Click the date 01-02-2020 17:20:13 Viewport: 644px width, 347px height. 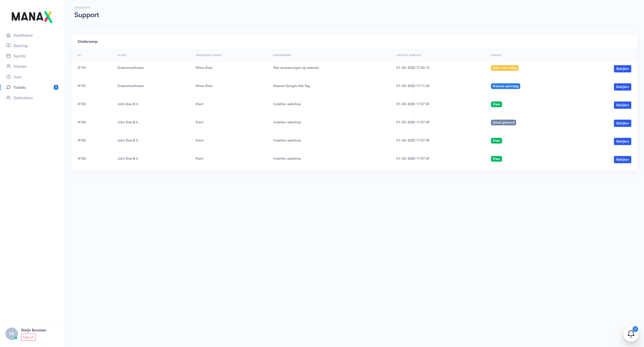coord(413,67)
